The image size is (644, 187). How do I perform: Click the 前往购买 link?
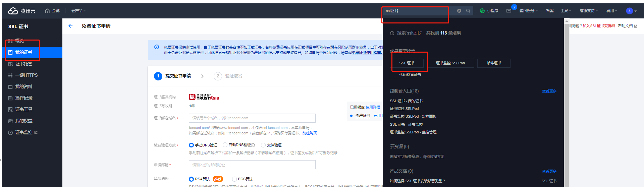pyautogui.click(x=309, y=133)
